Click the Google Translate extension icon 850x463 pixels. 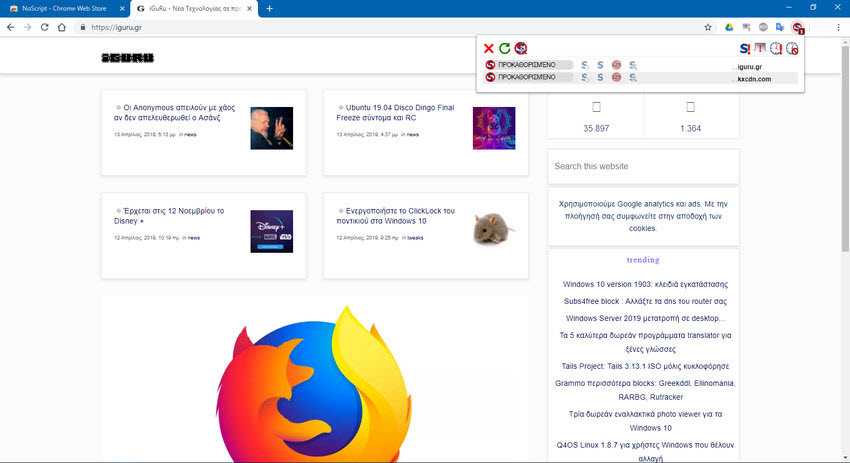[x=780, y=27]
